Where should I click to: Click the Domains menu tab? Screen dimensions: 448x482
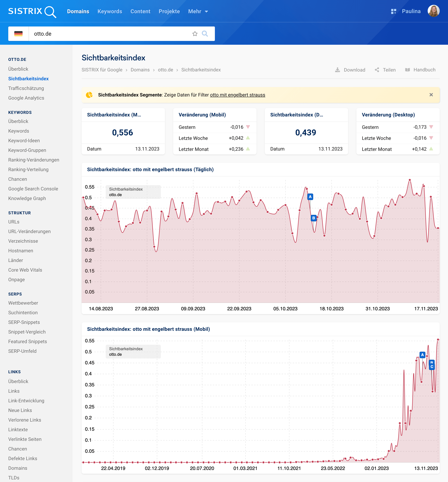click(x=77, y=11)
